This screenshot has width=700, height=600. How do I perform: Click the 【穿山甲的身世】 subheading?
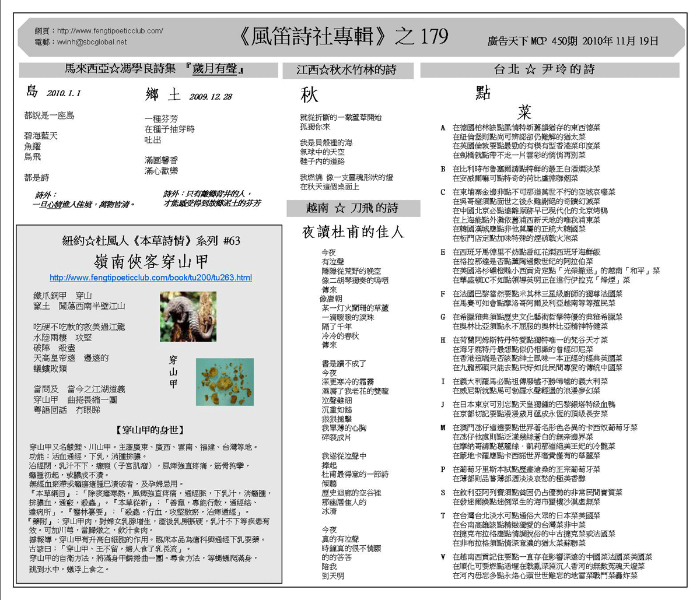point(150,430)
